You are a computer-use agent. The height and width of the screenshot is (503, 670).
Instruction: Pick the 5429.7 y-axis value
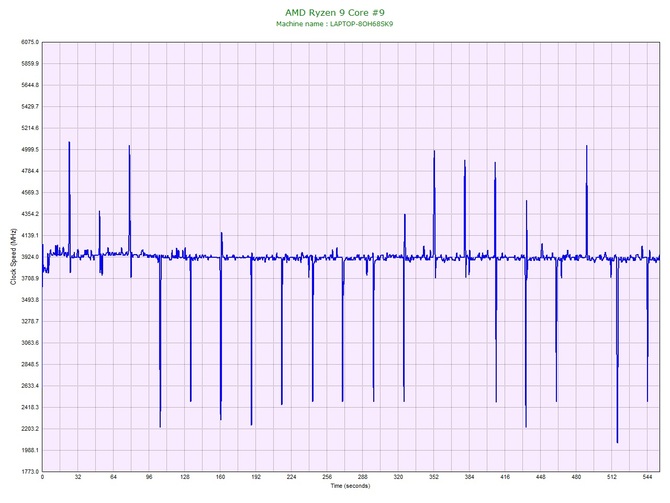tap(30, 106)
